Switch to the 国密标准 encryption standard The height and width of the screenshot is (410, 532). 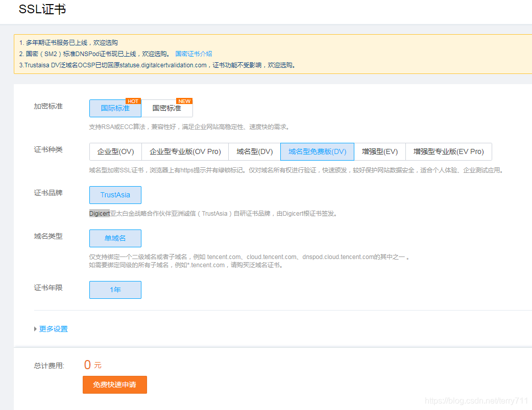(167, 108)
